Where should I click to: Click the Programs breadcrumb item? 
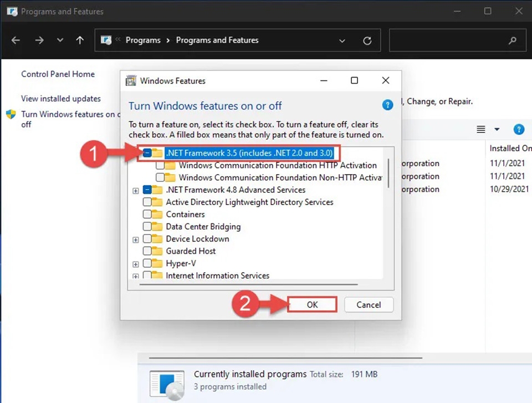point(143,40)
